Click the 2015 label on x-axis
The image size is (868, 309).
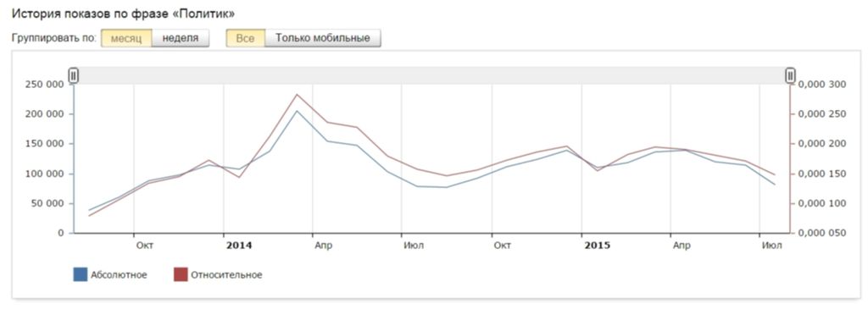pos(598,246)
